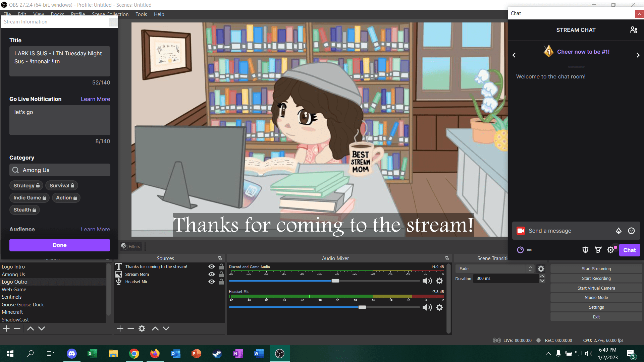Toggle visibility of the Stream Mom source
Image resolution: width=644 pixels, height=362 pixels.
coord(211,274)
